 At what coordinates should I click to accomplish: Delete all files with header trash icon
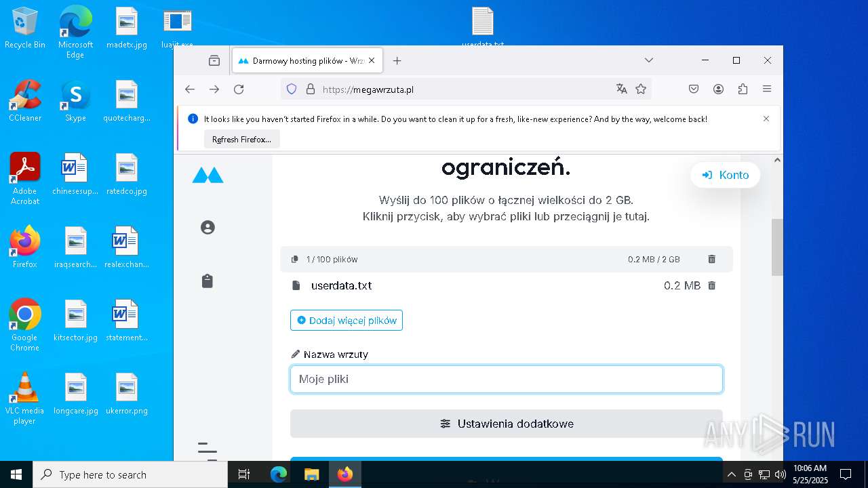click(x=711, y=259)
